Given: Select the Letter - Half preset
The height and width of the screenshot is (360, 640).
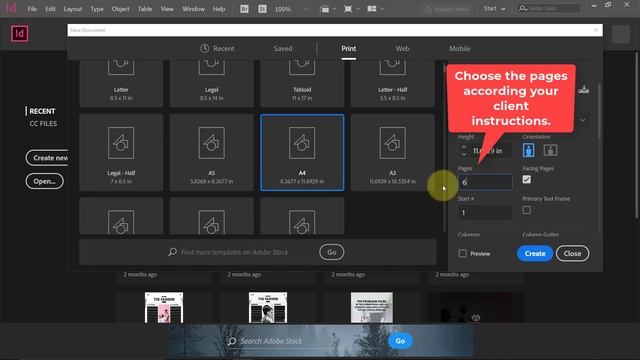Looking at the screenshot, I should point(392,83).
